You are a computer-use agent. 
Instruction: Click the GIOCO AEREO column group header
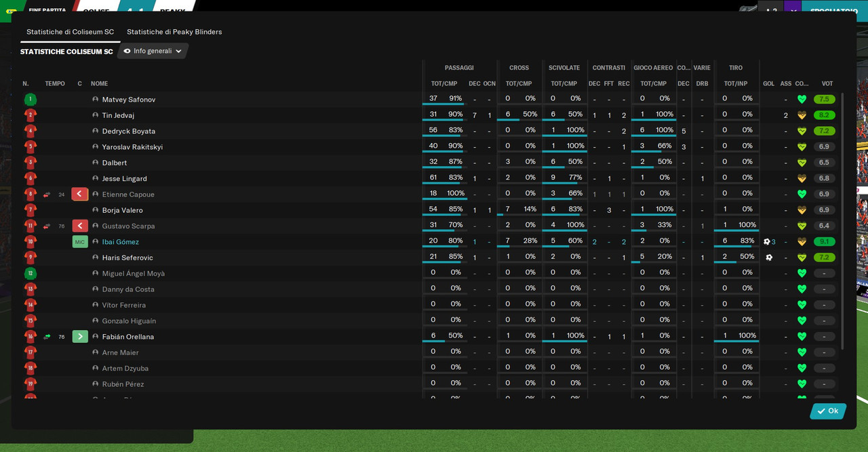tap(653, 68)
